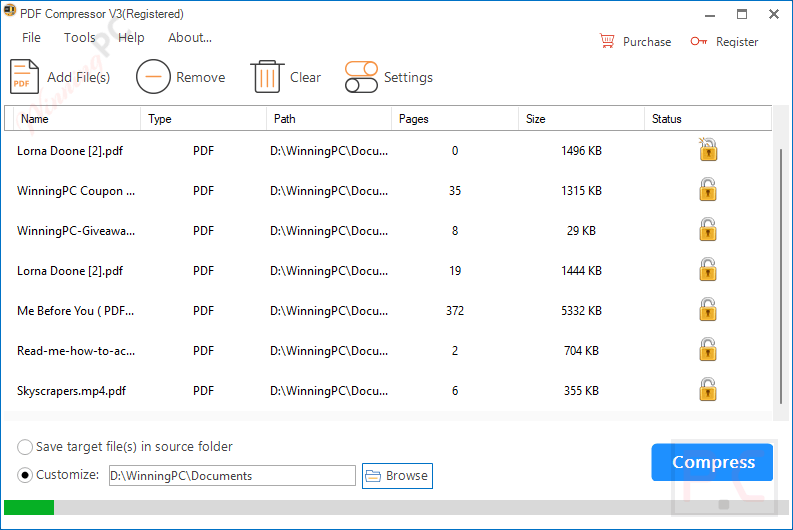Sort by the Size column header
This screenshot has width=793, height=530.
pyautogui.click(x=581, y=119)
